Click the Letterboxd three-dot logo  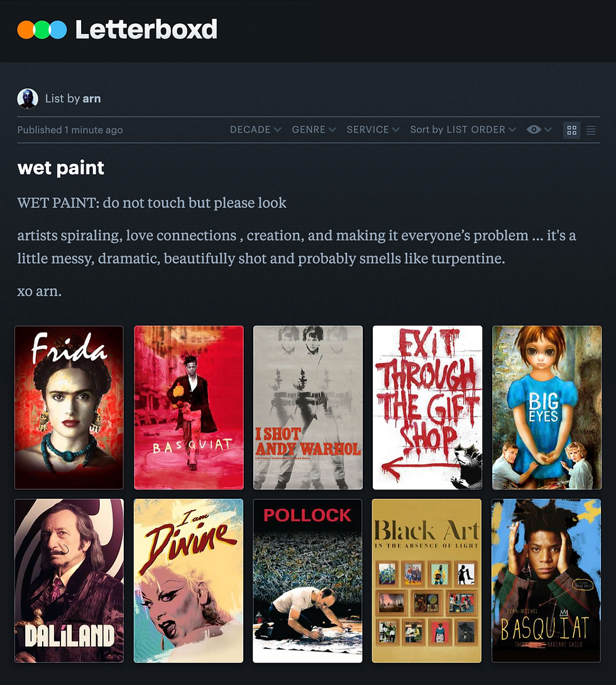click(x=42, y=30)
